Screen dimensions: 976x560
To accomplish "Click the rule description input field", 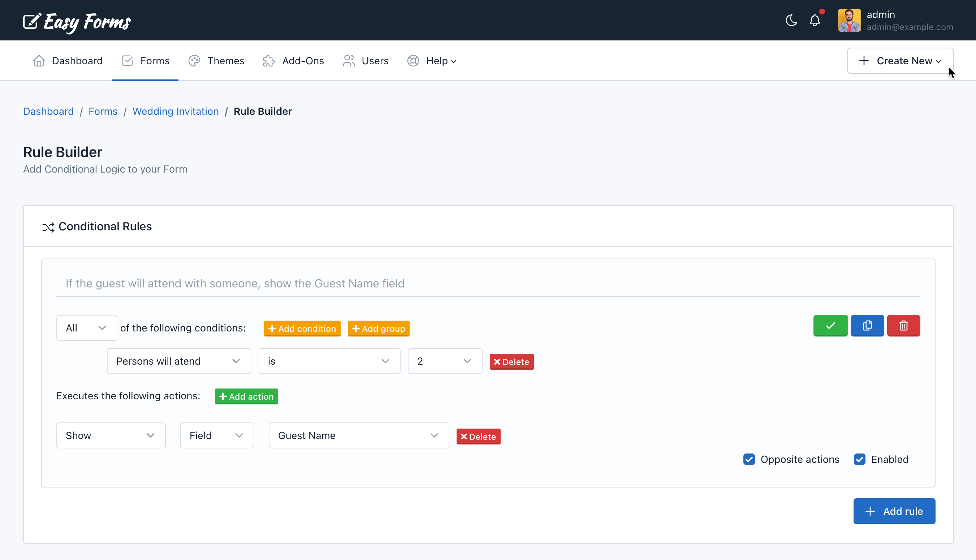I will point(488,283).
